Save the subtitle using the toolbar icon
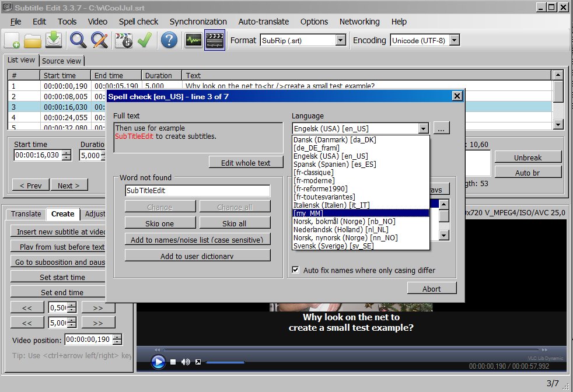Viewport: 573px width, 392px height. [54, 40]
